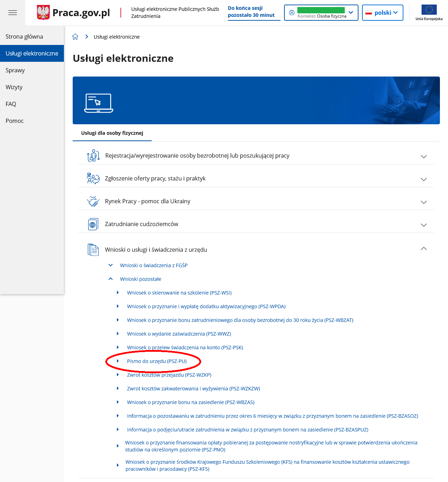
Task: Open the polski language dropdown
Action: pos(382,13)
